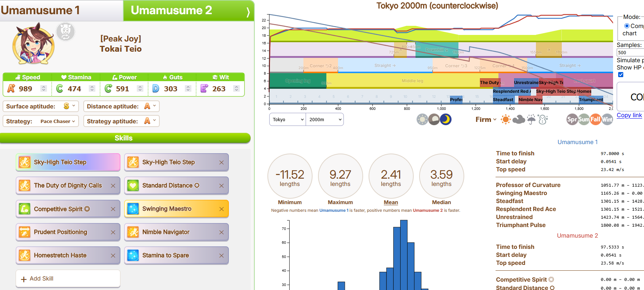The width and height of the screenshot is (644, 290).
Task: Choose the Winter season button
Action: 607,119
